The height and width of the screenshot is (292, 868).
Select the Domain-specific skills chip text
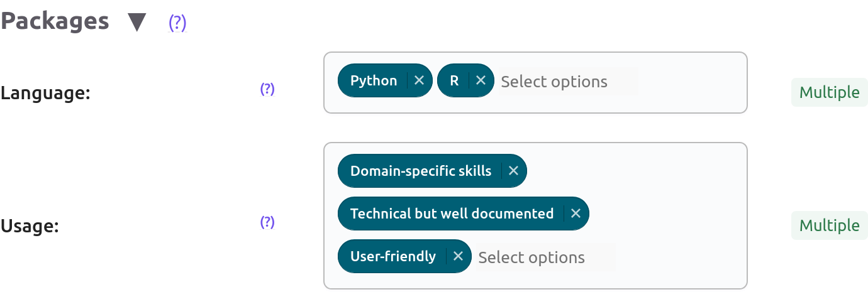coord(421,171)
